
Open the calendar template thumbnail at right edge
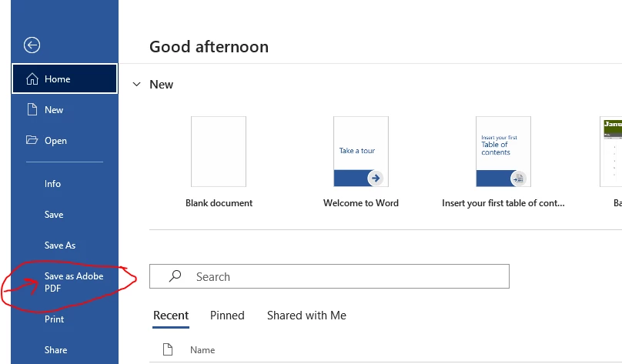click(x=611, y=152)
